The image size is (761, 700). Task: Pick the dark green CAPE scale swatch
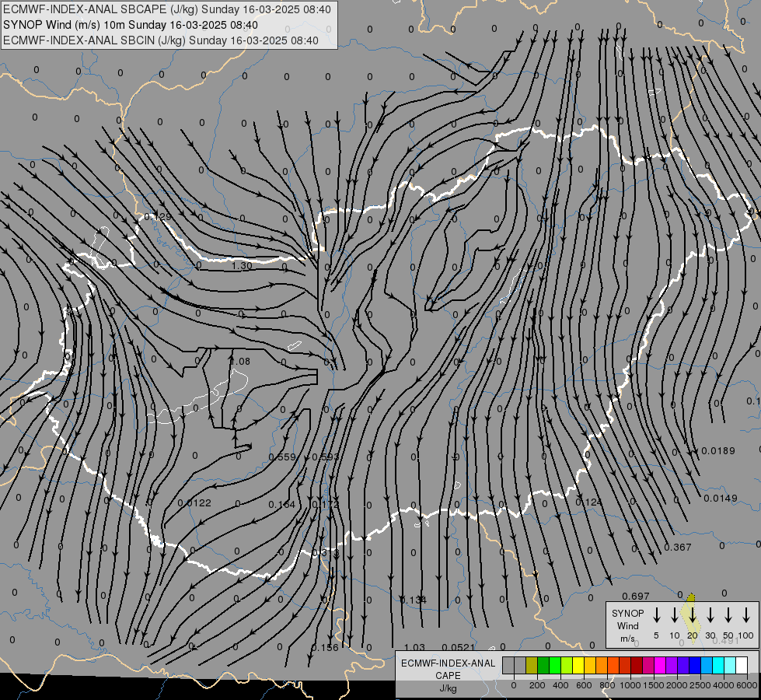(543, 665)
